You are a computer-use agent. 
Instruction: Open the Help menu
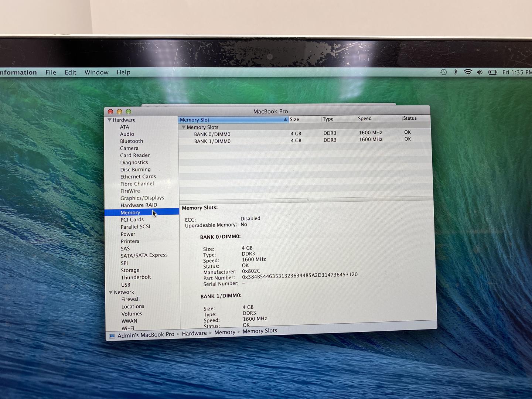123,72
